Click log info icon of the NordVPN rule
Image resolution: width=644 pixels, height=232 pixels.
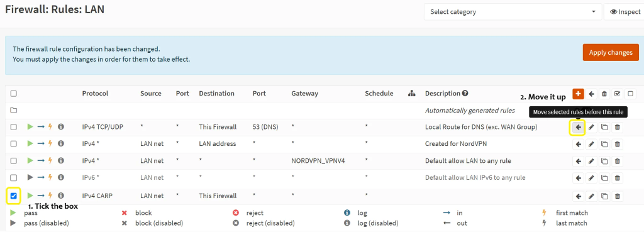tap(61, 144)
